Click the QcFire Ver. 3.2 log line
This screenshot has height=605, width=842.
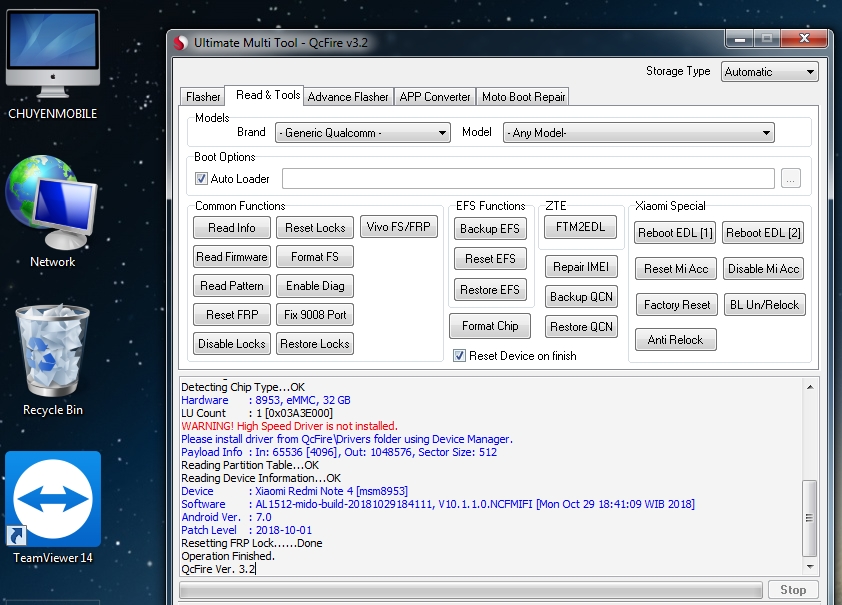point(218,569)
